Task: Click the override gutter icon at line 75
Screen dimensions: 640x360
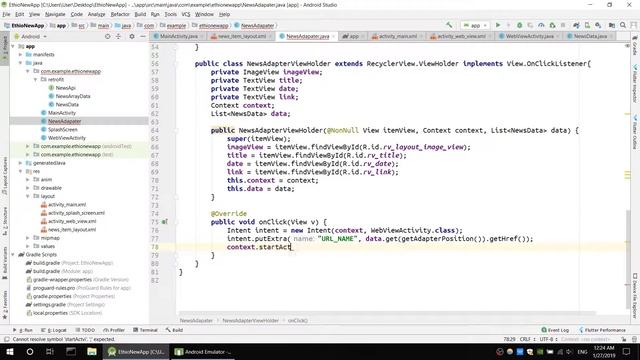Action: [164, 222]
